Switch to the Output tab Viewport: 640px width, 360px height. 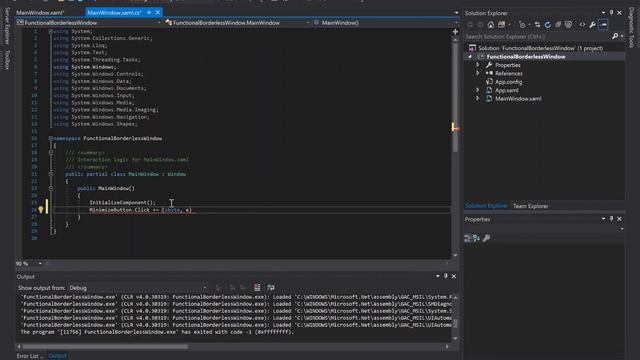tap(57, 356)
